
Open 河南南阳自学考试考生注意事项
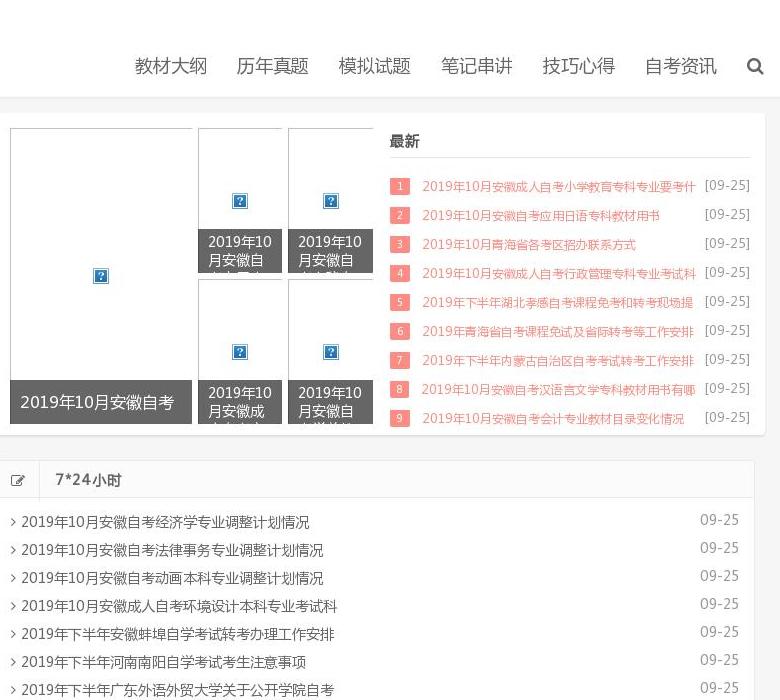pyautogui.click(x=164, y=662)
